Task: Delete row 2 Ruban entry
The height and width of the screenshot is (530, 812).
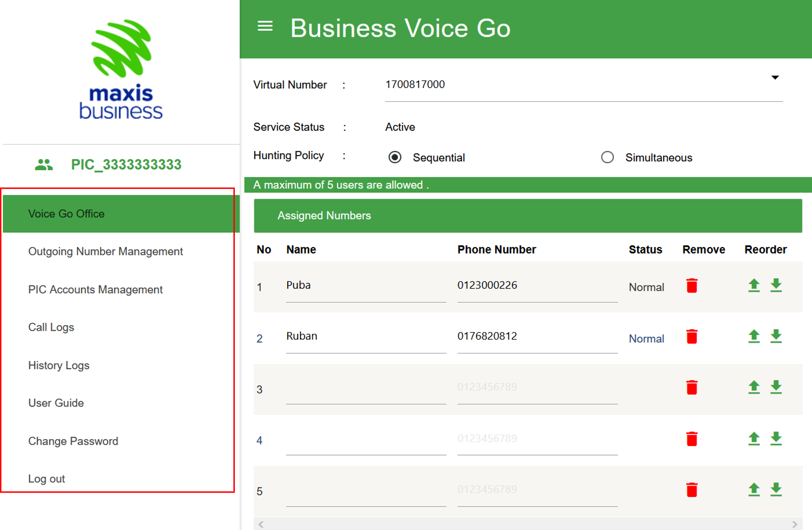Action: click(x=692, y=337)
